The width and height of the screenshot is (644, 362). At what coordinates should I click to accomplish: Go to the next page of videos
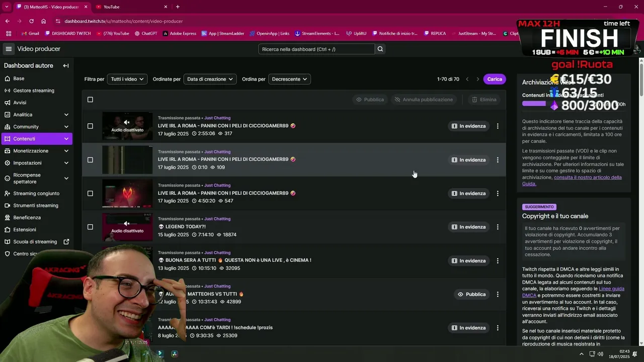coord(478,79)
